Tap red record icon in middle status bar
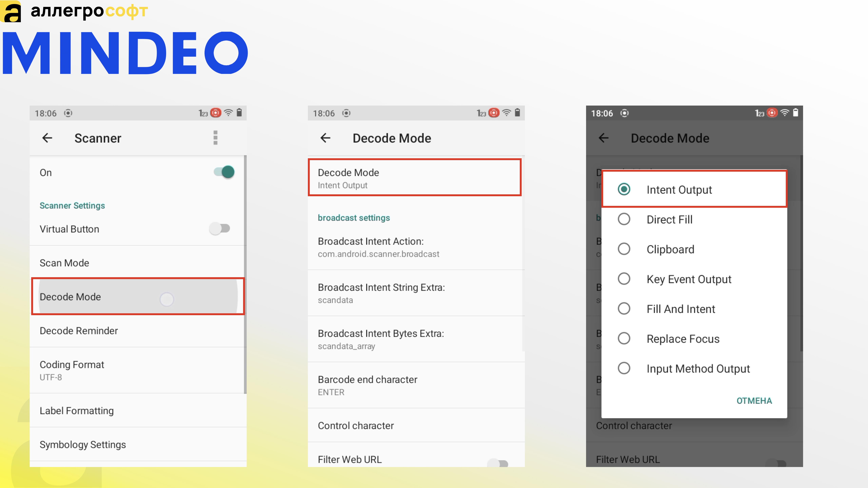Screen dimensions: 868x488 [x=494, y=113]
